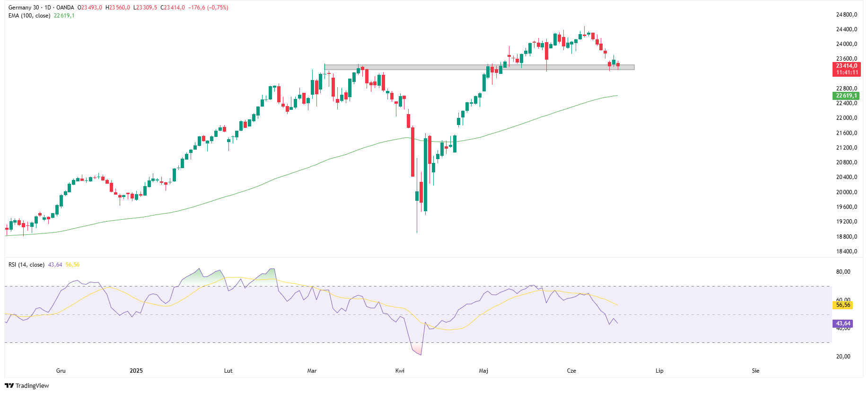The height and width of the screenshot is (394, 868).
Task: Click the 18 800,0 price axis label
Action: coord(846,237)
